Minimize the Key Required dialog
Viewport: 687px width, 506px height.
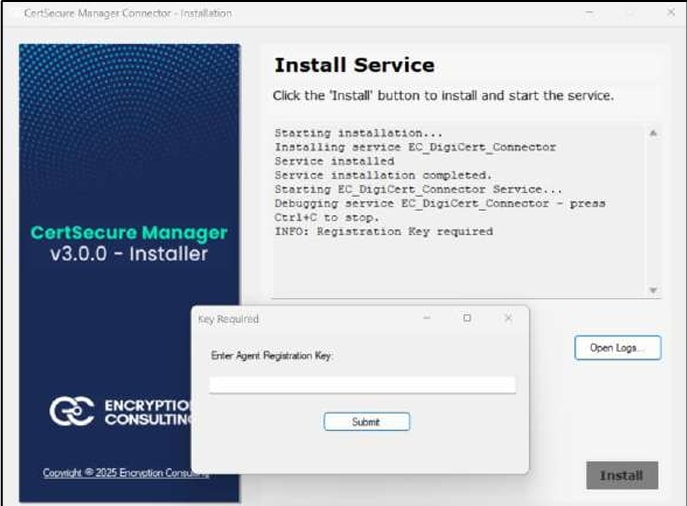(427, 318)
